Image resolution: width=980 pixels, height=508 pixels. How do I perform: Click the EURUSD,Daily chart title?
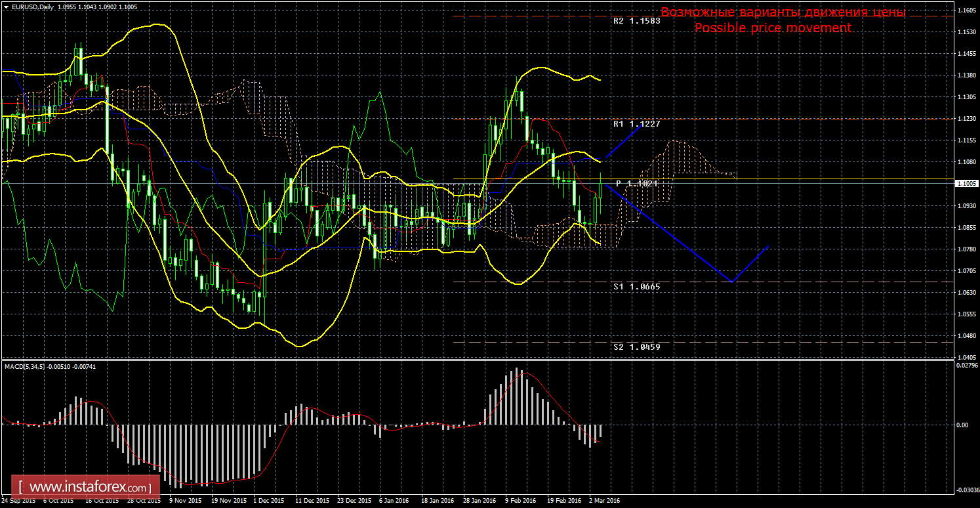(31, 5)
